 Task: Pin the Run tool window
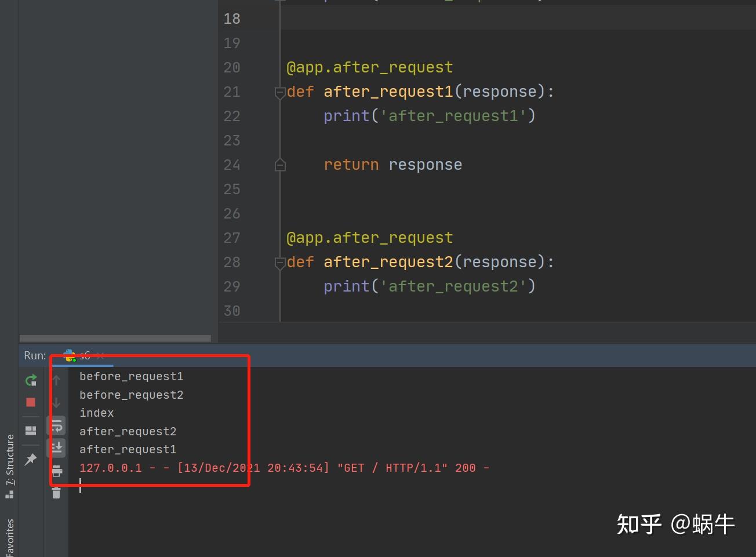pyautogui.click(x=31, y=459)
